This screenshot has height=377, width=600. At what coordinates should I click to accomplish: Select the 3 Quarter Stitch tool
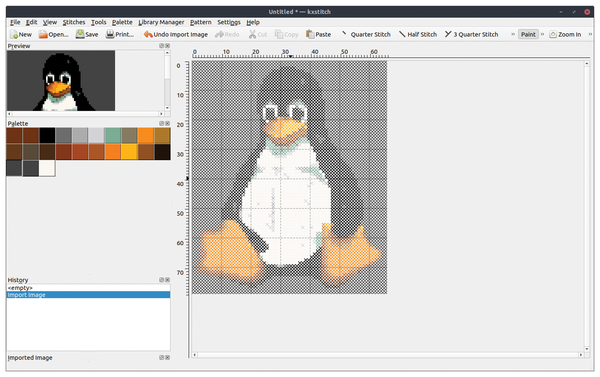[x=471, y=34]
